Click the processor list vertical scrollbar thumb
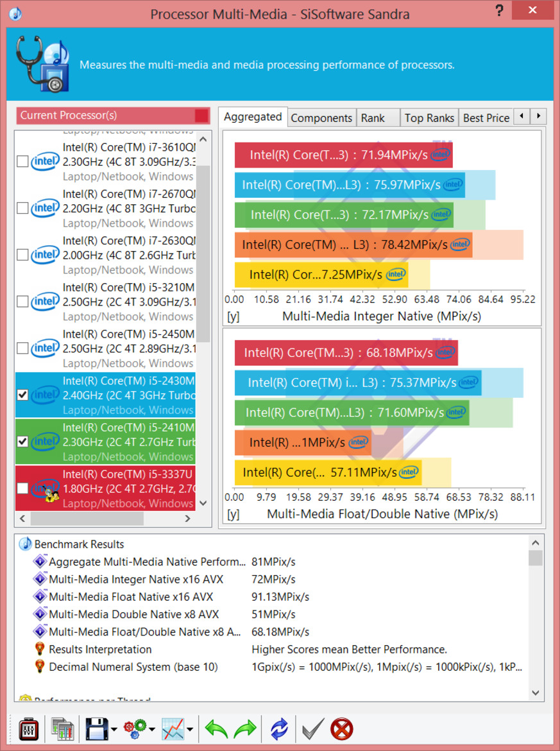The width and height of the screenshot is (560, 751). pos(203,254)
